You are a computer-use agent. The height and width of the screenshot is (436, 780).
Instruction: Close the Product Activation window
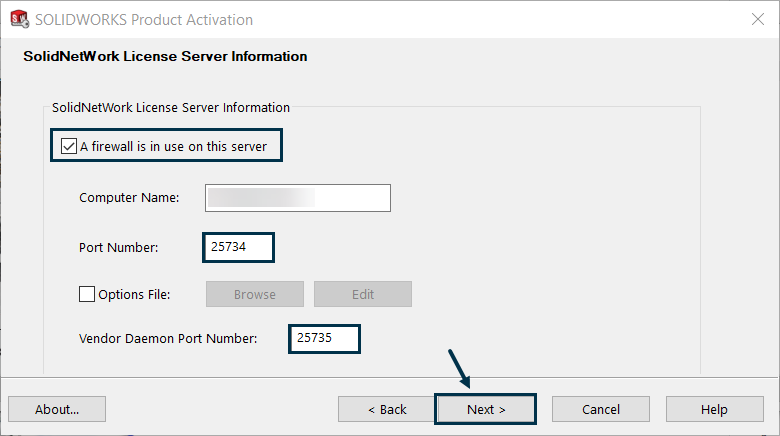coord(758,19)
